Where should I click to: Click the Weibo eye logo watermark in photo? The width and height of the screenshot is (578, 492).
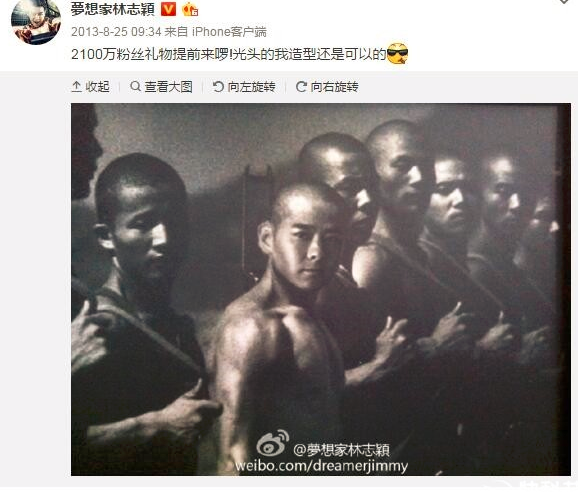coord(273,443)
